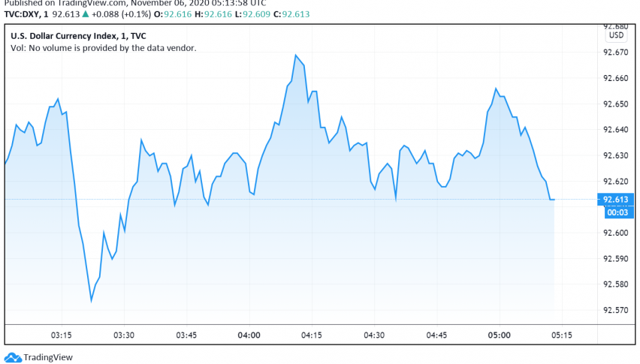Click the C:92.613 close value
The width and height of the screenshot is (640, 364).
291,14
